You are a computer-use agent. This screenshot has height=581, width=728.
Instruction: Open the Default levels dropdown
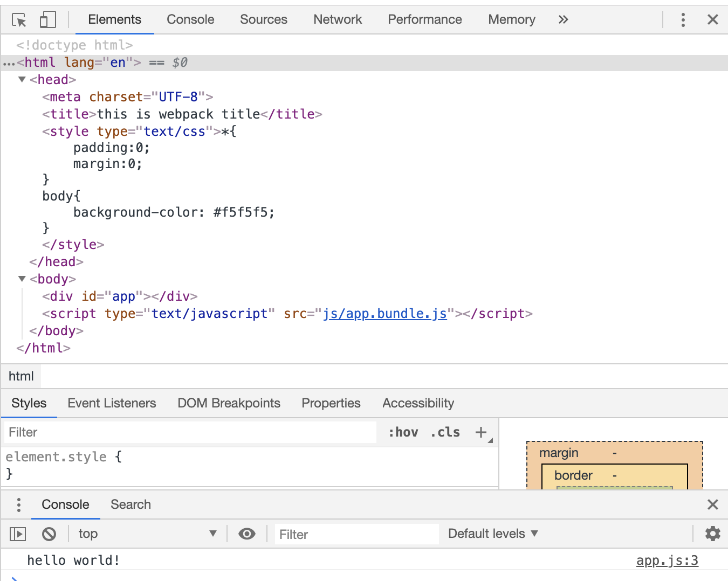click(x=493, y=534)
